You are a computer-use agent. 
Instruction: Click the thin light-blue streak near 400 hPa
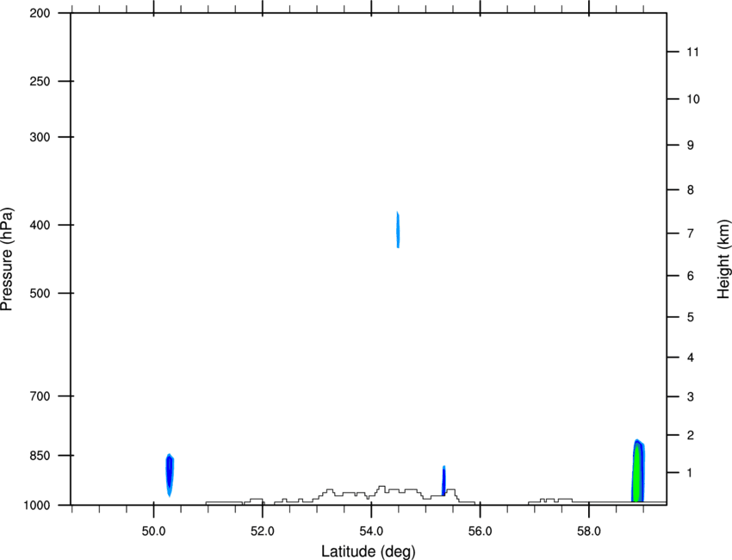click(398, 229)
